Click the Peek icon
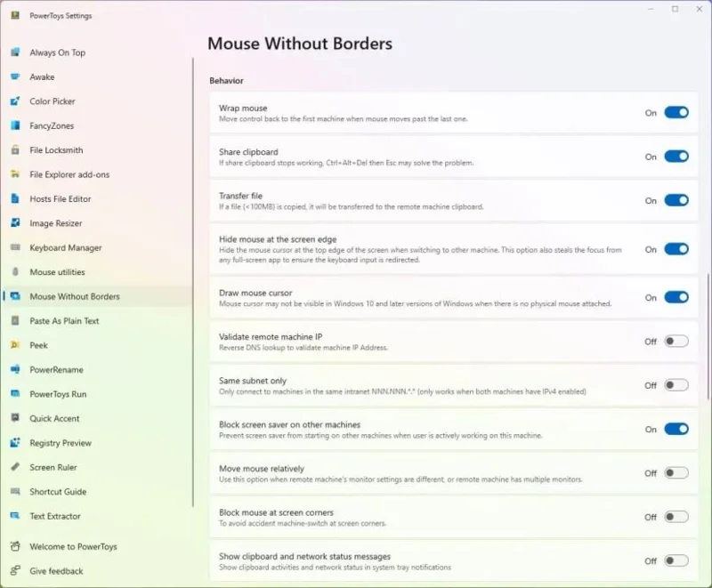Image resolution: width=712 pixels, height=588 pixels. 15,345
